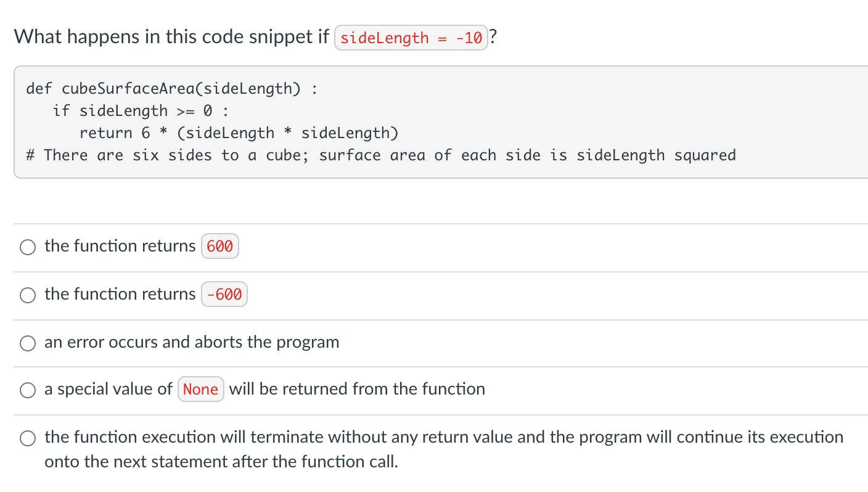This screenshot has height=492, width=868.
Task: Click the -600 highlighted code token
Action: pyautogui.click(x=224, y=294)
